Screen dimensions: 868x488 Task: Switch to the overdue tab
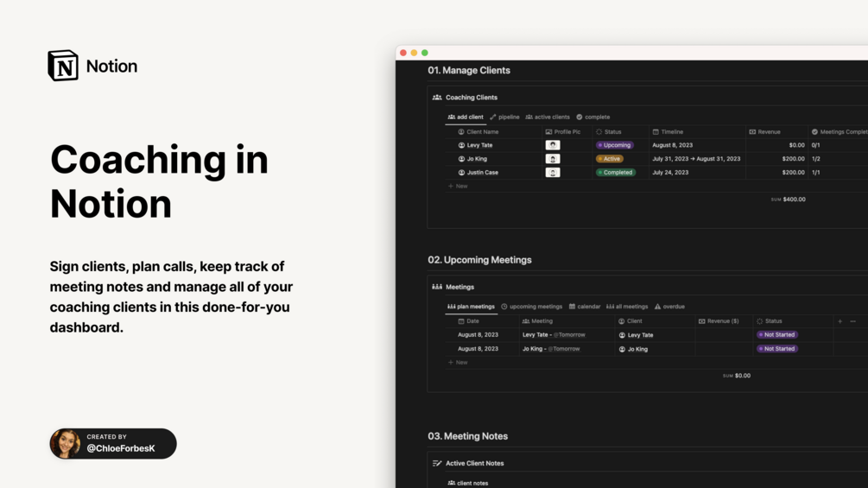pos(669,307)
